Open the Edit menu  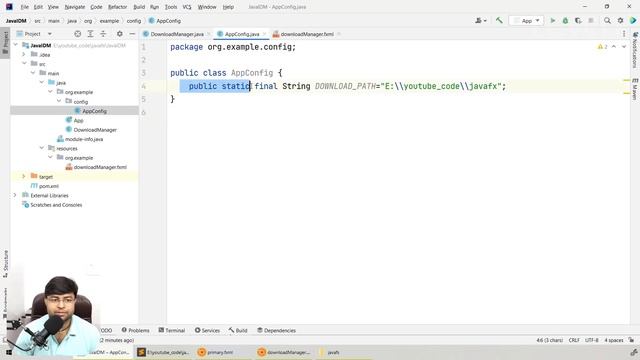pos(38,7)
